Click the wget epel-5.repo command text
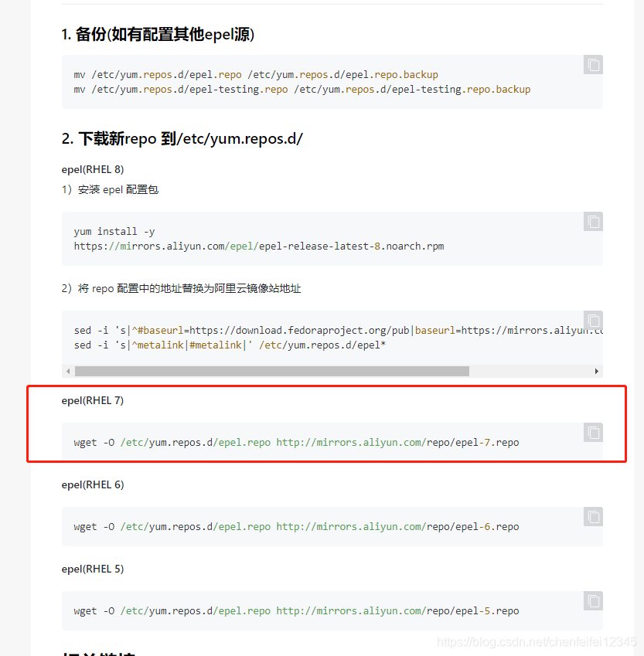This screenshot has width=644, height=656. 296,611
